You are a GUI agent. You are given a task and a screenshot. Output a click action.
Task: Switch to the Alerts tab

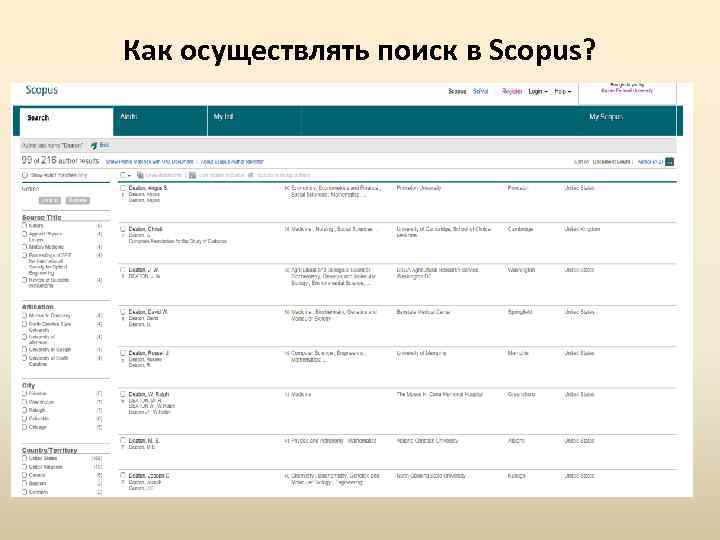[x=160, y=121]
